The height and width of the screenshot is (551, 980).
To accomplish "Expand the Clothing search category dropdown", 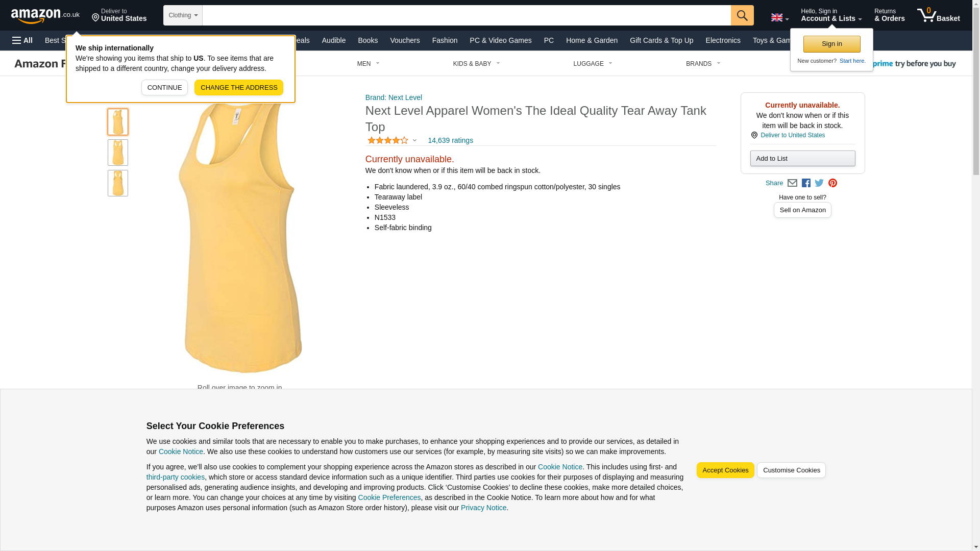I will point(183,15).
